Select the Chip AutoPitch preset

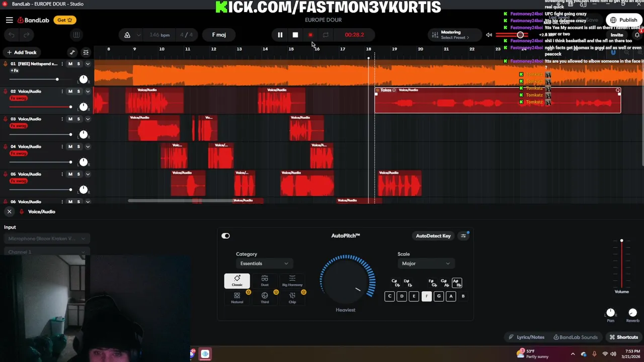[x=292, y=298]
